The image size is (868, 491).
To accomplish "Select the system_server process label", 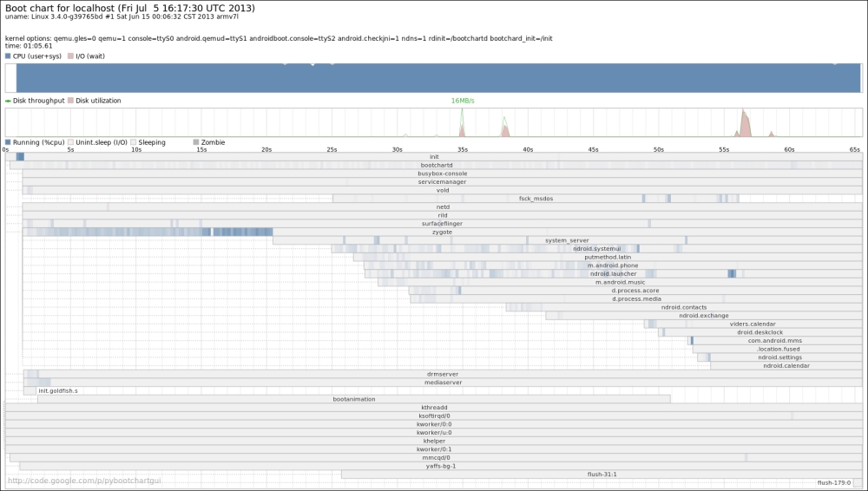I will pos(567,240).
